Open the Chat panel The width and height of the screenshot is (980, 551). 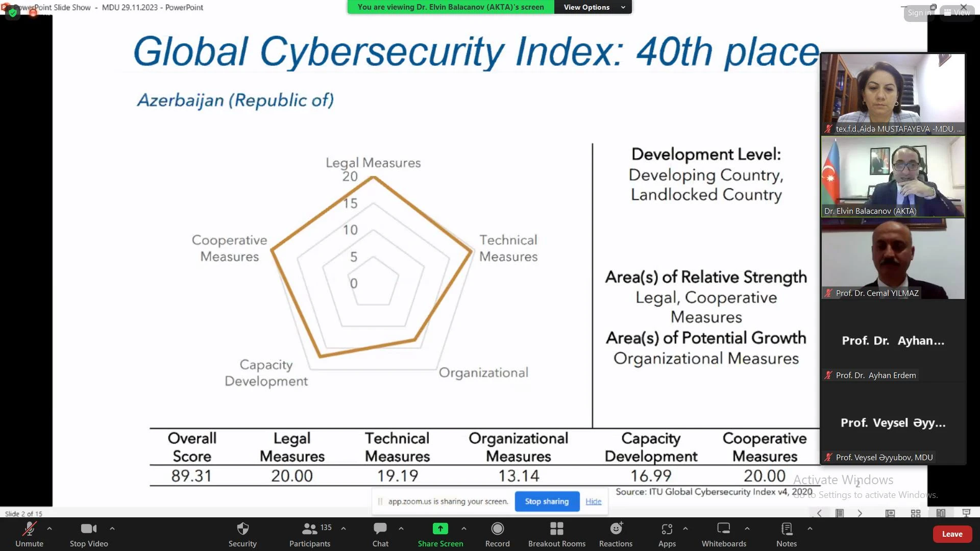point(380,534)
